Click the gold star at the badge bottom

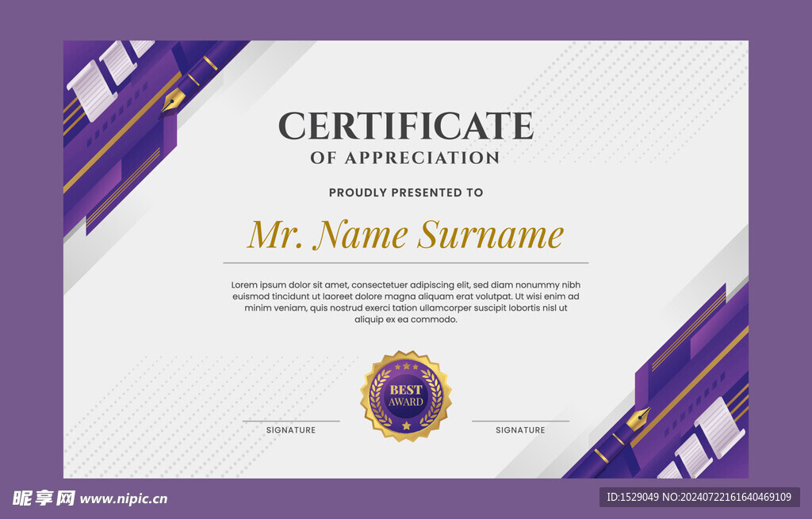[406, 426]
